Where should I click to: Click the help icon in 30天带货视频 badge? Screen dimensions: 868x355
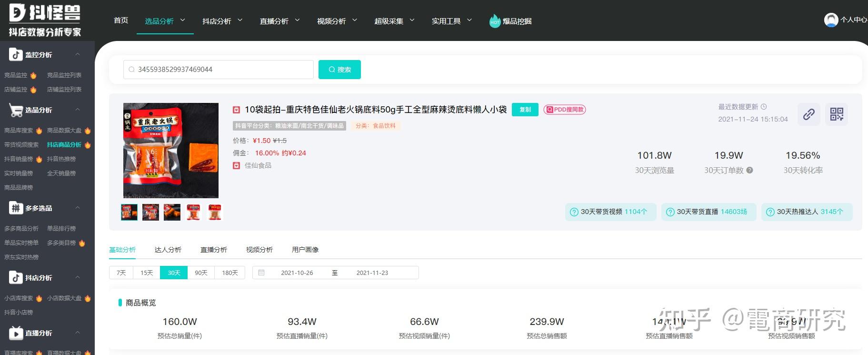click(574, 212)
